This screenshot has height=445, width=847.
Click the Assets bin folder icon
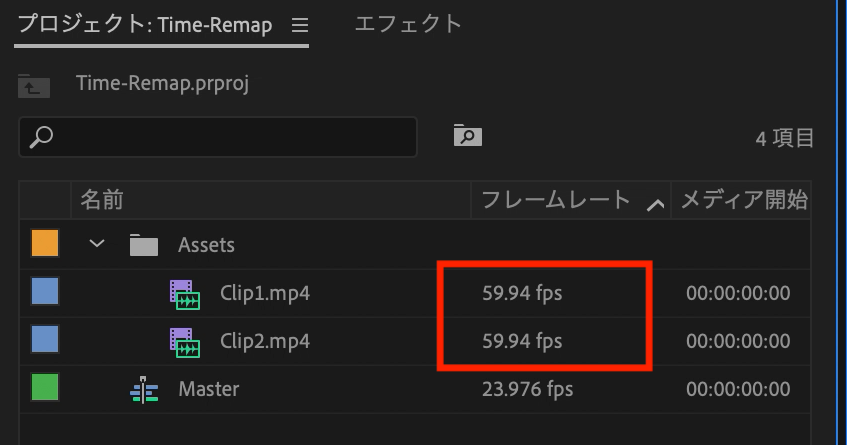pyautogui.click(x=144, y=245)
